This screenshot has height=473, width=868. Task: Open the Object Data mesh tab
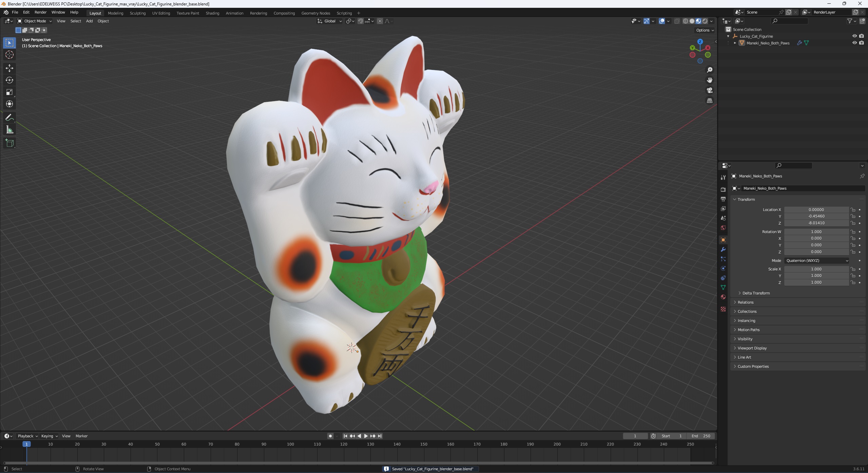723,287
